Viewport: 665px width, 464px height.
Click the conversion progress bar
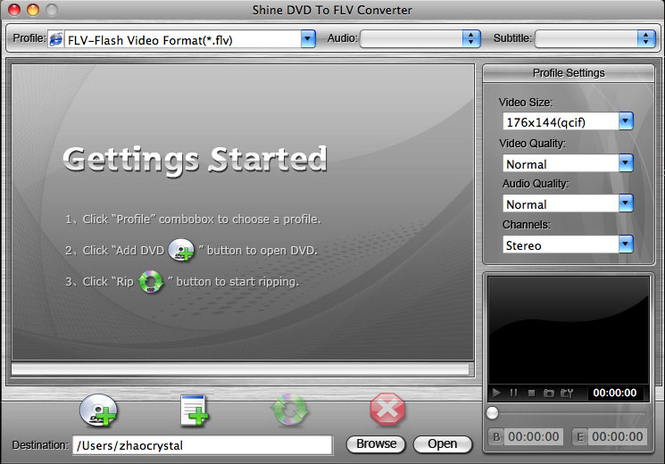pyautogui.click(x=242, y=369)
